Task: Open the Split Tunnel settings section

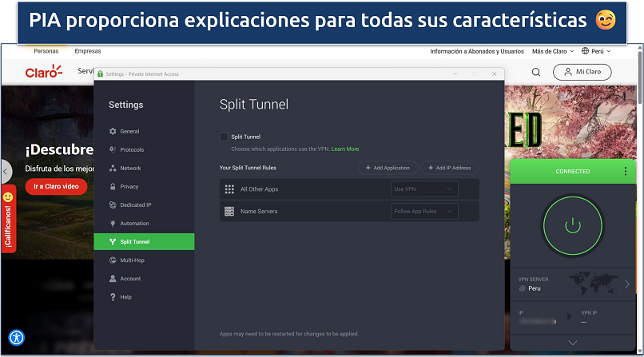Action: (x=144, y=242)
